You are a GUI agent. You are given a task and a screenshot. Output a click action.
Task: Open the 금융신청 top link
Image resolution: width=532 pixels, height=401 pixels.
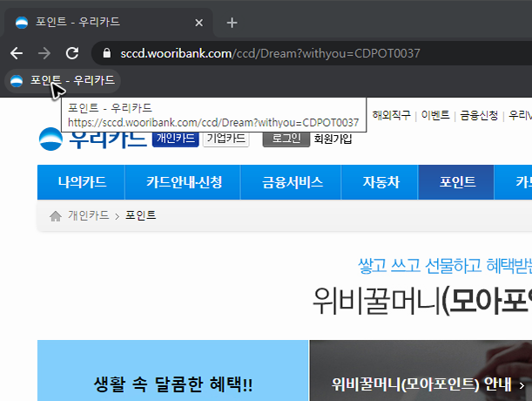coord(479,115)
